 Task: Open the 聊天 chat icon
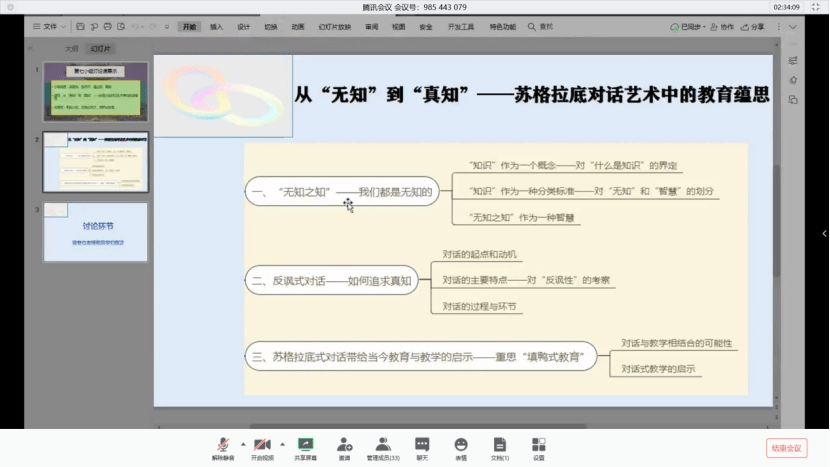(x=422, y=444)
